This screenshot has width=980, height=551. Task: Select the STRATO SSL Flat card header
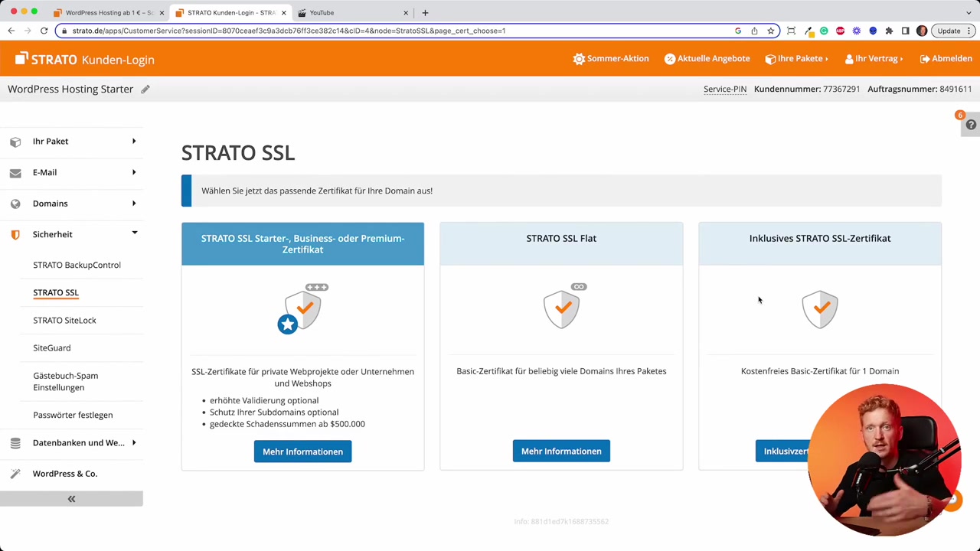561,243
